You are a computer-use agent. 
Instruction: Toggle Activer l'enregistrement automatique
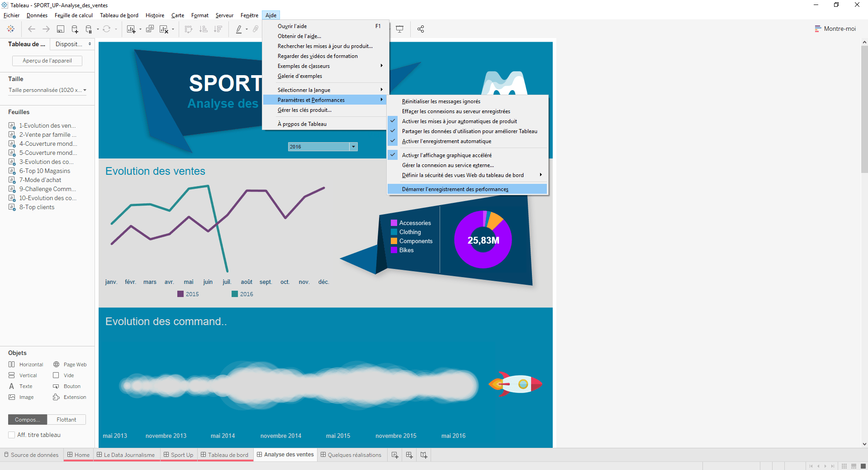(x=468, y=141)
